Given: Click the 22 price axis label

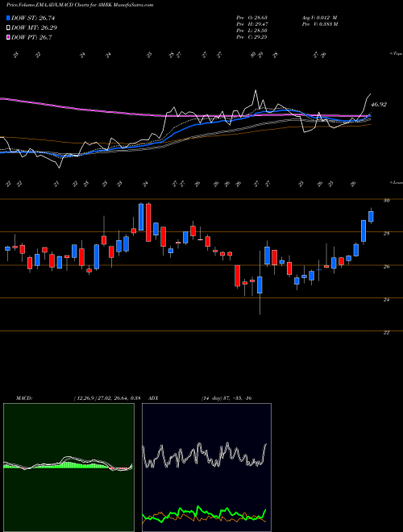Looking at the screenshot, I should click(x=386, y=332).
